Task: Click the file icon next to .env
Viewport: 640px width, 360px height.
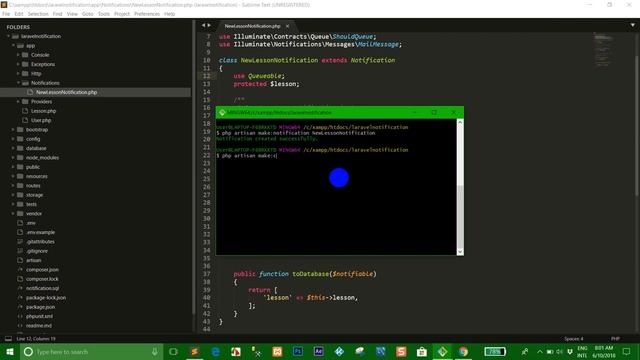Action: pyautogui.click(x=20, y=223)
